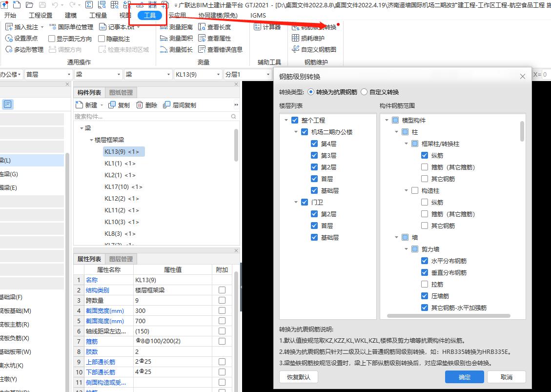Select the 设置原点 set origin tool
Viewport: 551px width, 392px height.
click(x=23, y=38)
